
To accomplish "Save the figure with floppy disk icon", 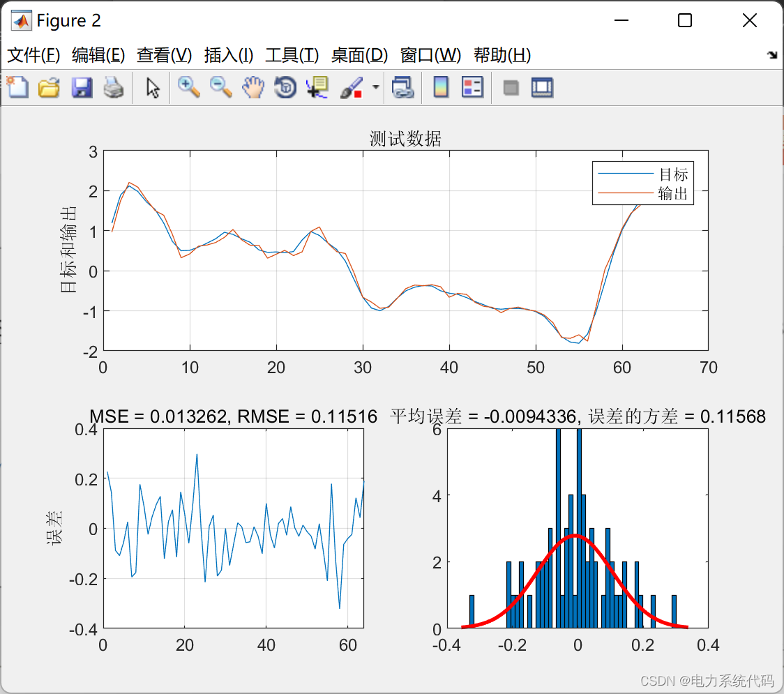I will click(x=82, y=87).
